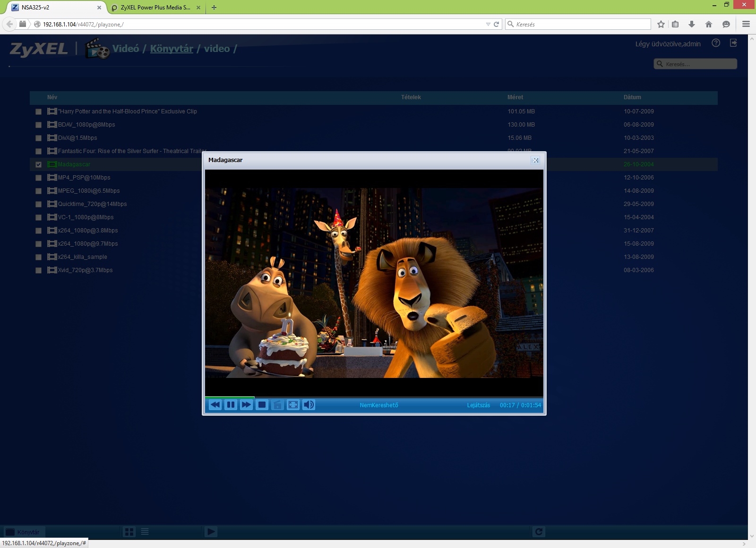Tick the Xvid_720p@3.7Mbps checkbox
756x548 pixels.
pos(38,271)
